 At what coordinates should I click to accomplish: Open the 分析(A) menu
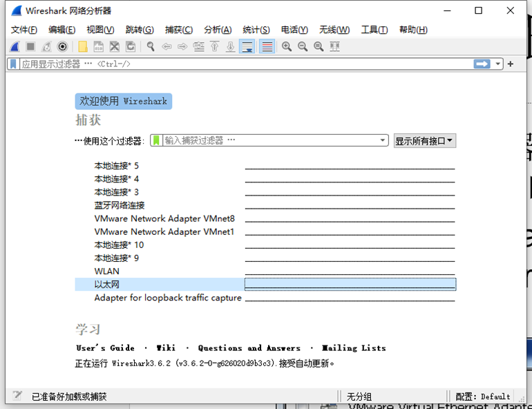(218, 30)
